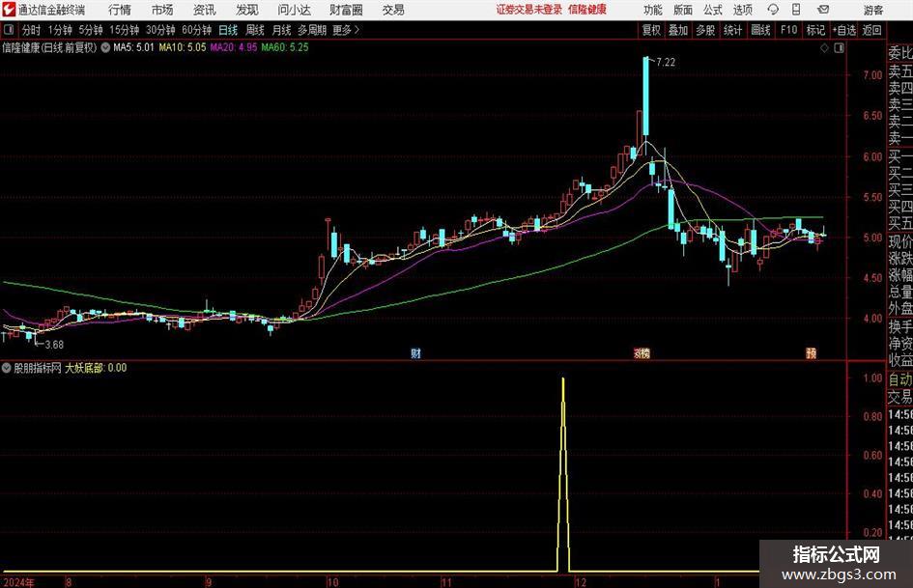Image resolution: width=913 pixels, height=588 pixels.
Task: Click the MA10: 5.05 label
Action: (x=183, y=47)
